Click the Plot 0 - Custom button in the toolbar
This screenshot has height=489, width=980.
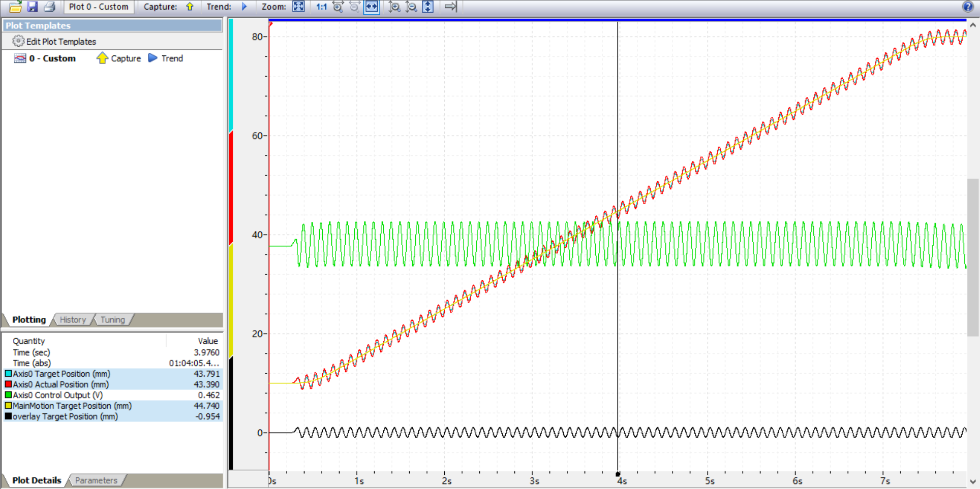(99, 7)
